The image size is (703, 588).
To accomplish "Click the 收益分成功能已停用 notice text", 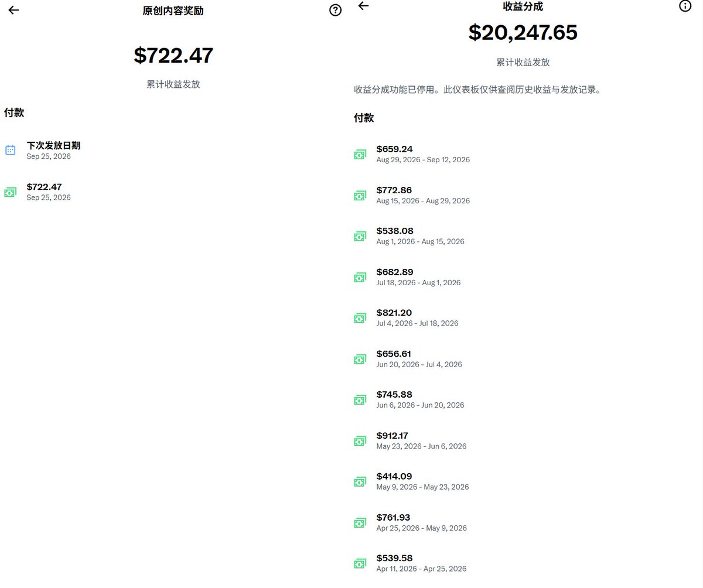I will click(x=478, y=90).
